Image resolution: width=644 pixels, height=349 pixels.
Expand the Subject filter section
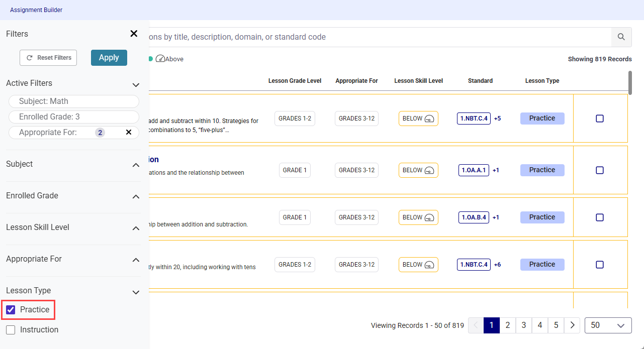pyautogui.click(x=136, y=165)
